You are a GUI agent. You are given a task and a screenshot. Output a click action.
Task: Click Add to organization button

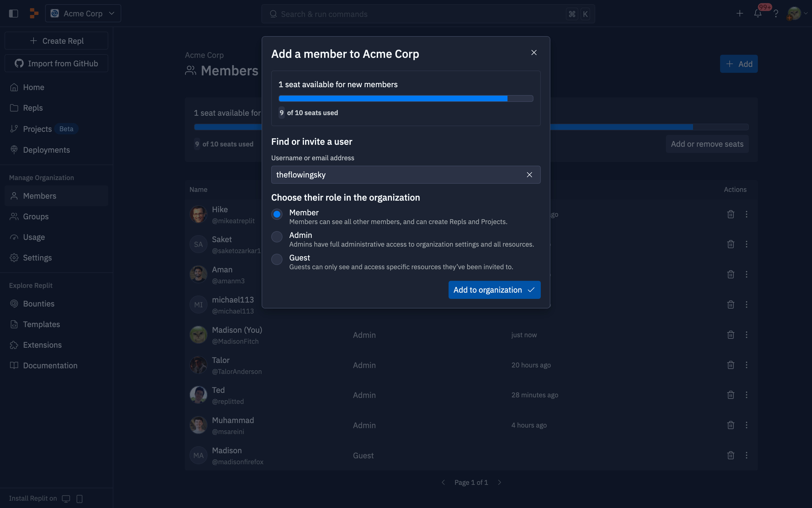494,290
